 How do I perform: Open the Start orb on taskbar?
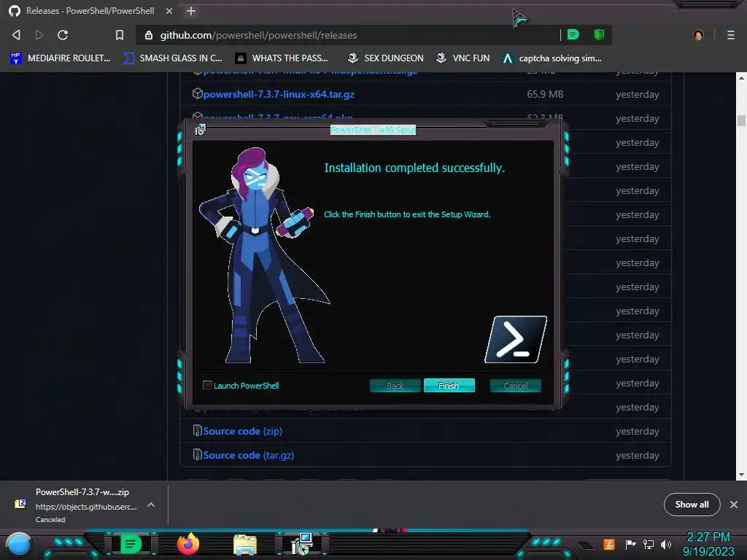tap(18, 544)
